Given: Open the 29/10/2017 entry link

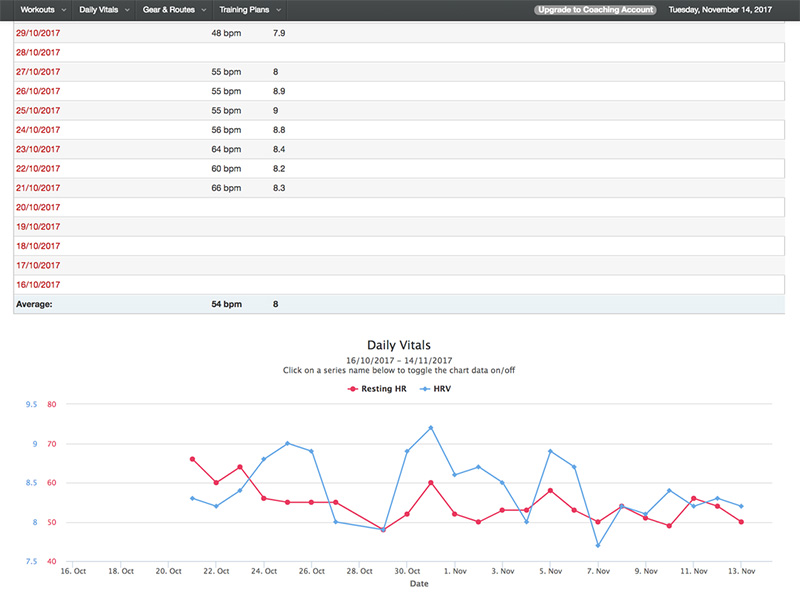Looking at the screenshot, I should [38, 33].
